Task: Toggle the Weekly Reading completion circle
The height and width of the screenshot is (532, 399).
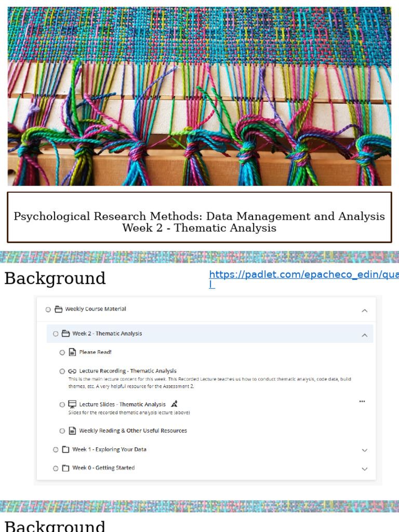Action: [62, 431]
